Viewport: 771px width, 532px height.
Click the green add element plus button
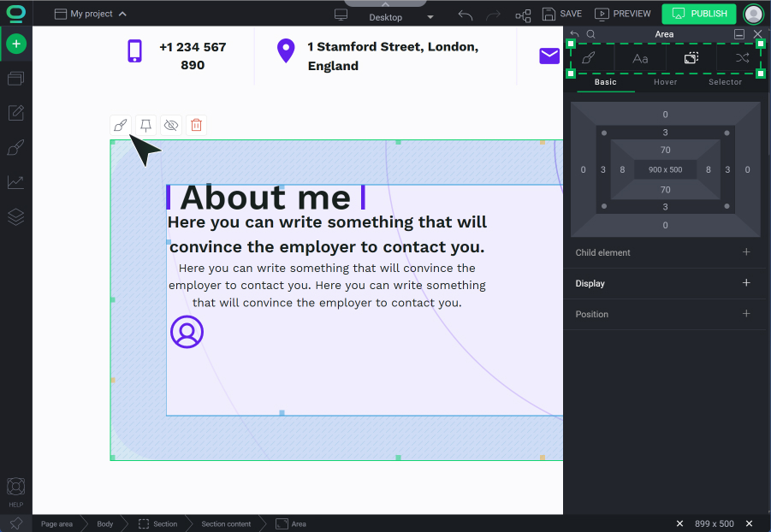[x=16, y=44]
